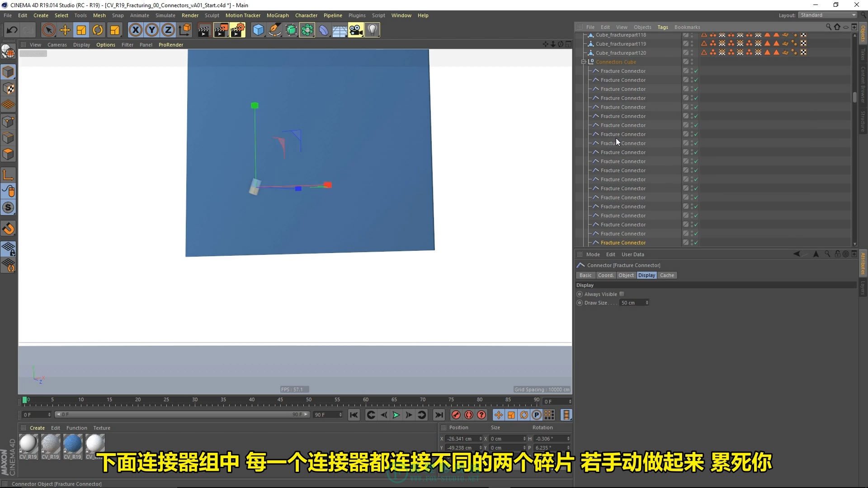The image size is (868, 488).
Task: Select the blue CV_R19 material thumbnail
Action: [73, 444]
